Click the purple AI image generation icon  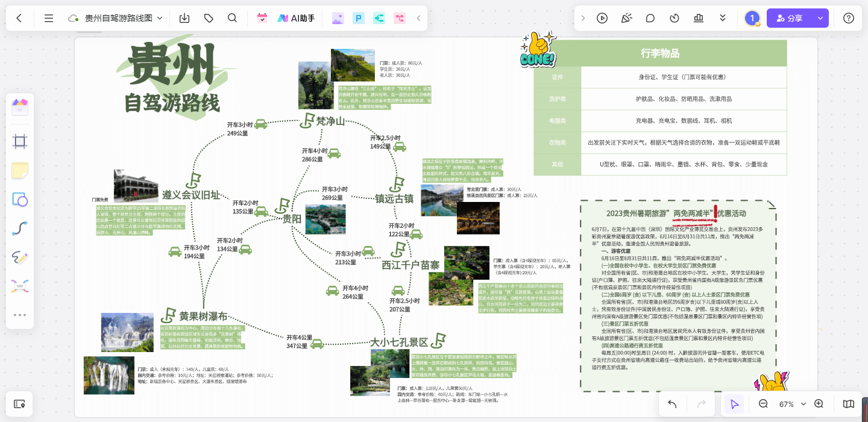tap(338, 18)
